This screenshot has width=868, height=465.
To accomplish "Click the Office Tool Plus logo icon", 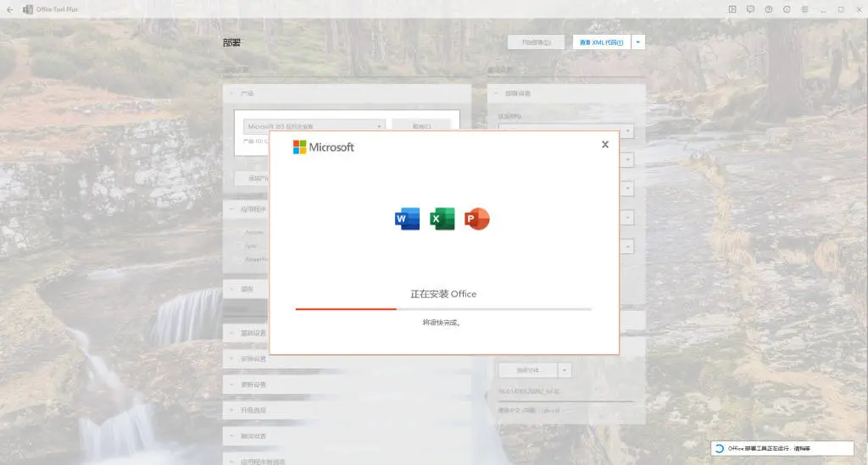I will 28,9.
